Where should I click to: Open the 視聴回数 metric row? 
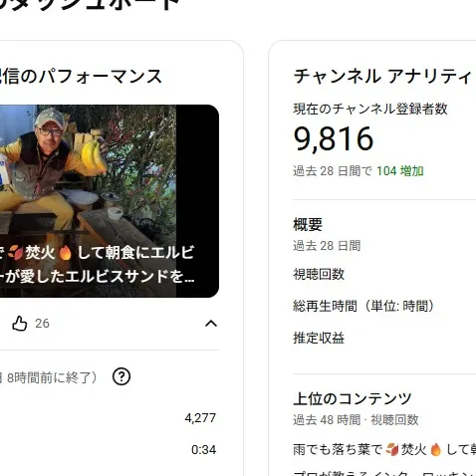384,274
